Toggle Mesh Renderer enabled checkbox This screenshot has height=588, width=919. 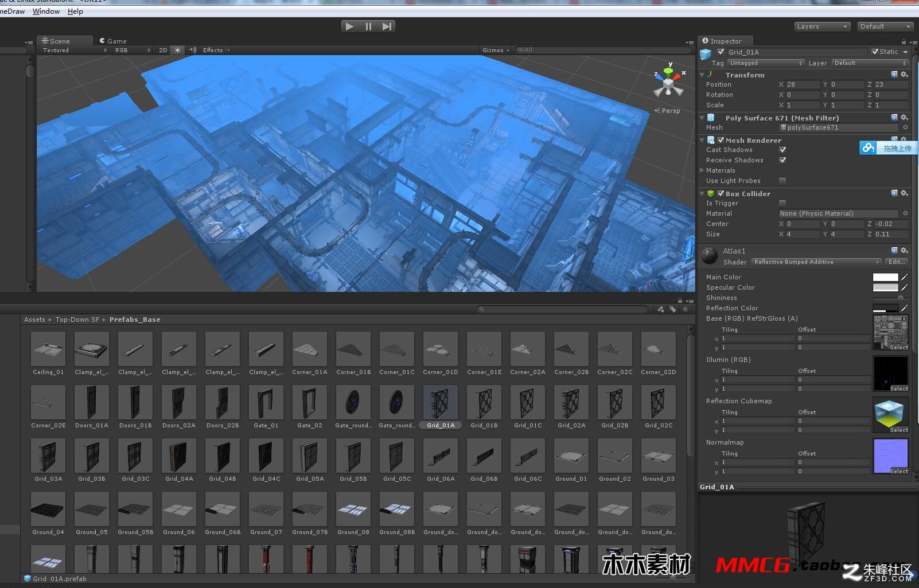pyautogui.click(x=721, y=140)
